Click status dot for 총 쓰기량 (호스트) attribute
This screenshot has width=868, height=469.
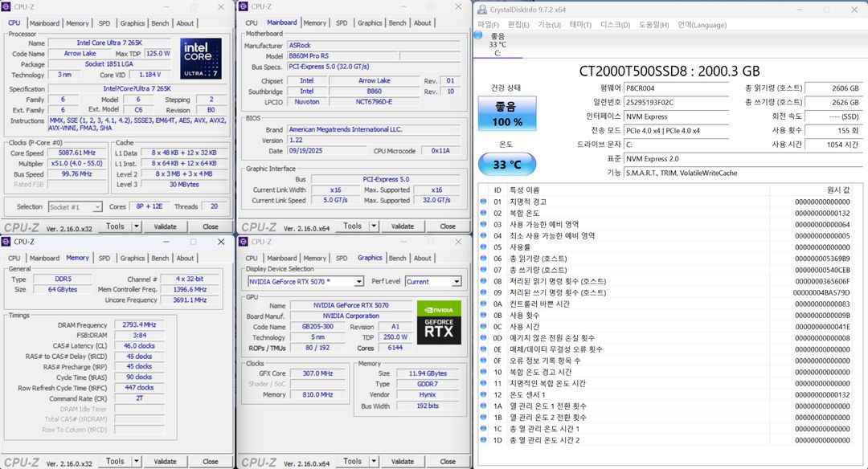(483, 269)
